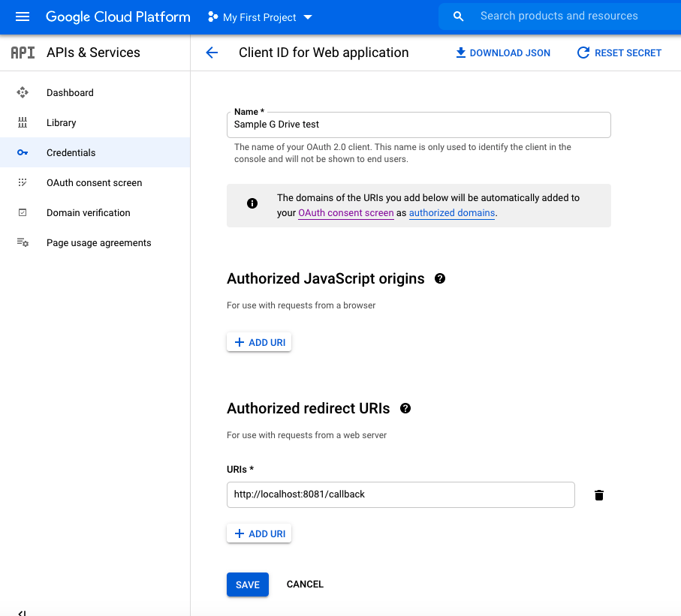This screenshot has width=681, height=616.
Task: Open Domain verification in the sidebar
Action: (x=95, y=212)
